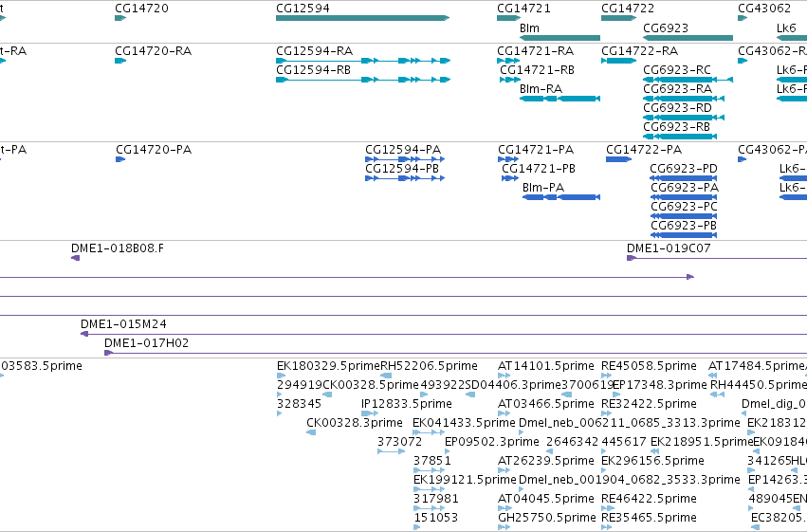The height and width of the screenshot is (532, 807).
Task: Select the CG14721 gene label
Action: [x=523, y=9]
